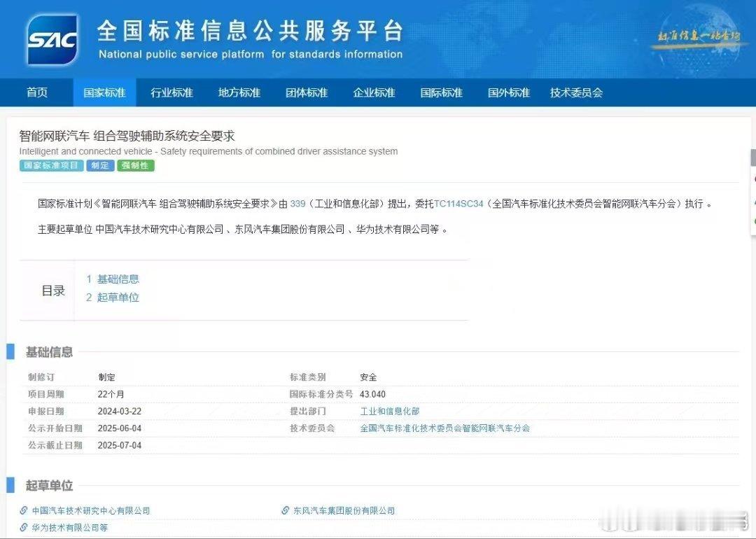The height and width of the screenshot is (539, 756).
Task: Open the 技术委员会 menu item
Action: 576,92
